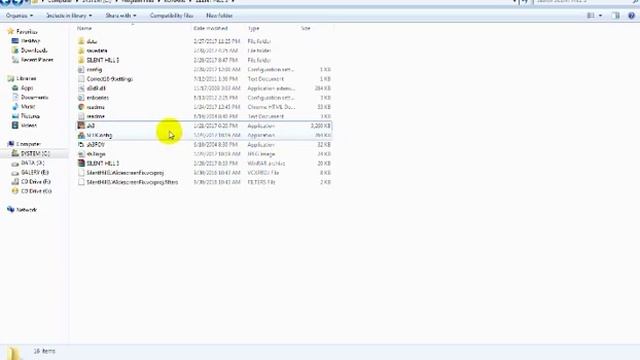
Task: Open the Include in library dropdown
Action: 69,16
